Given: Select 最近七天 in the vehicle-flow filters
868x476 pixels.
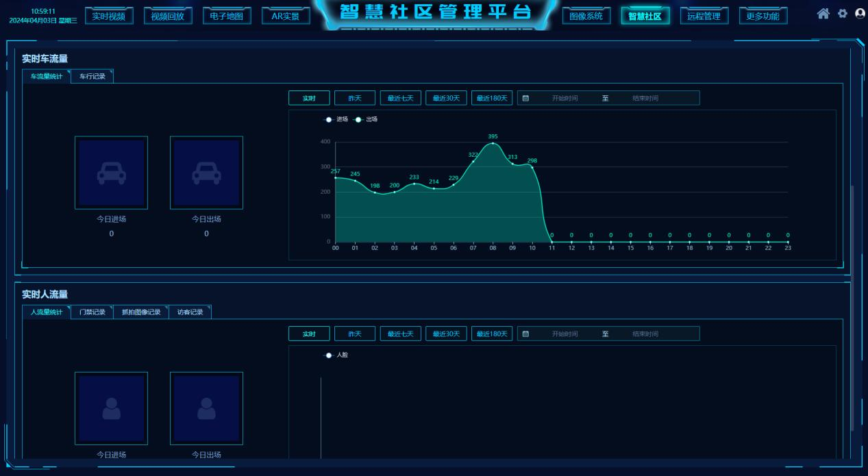Looking at the screenshot, I should pos(401,98).
